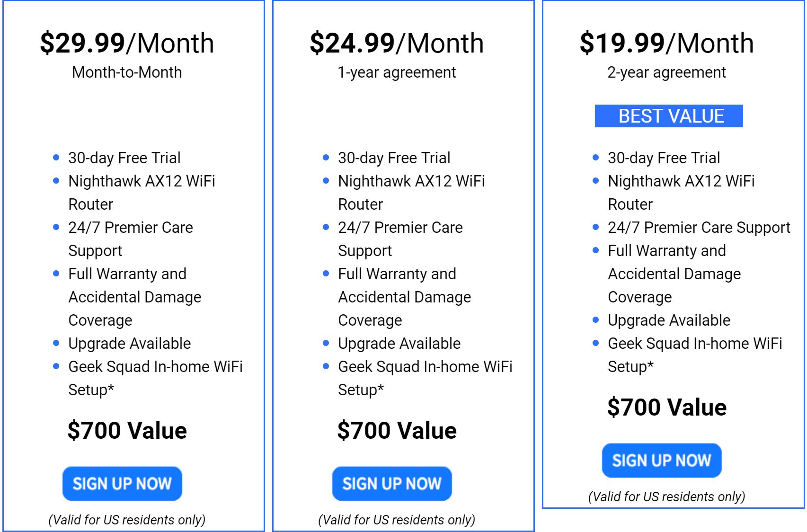807x532 pixels.
Task: Click Upgrade Available in the 1-year plan
Action: click(399, 344)
